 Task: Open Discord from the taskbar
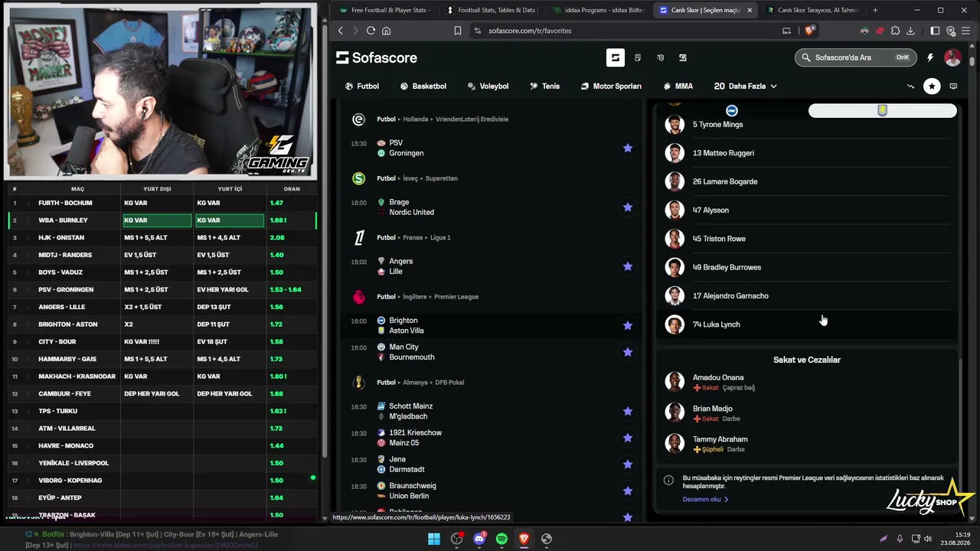[479, 539]
